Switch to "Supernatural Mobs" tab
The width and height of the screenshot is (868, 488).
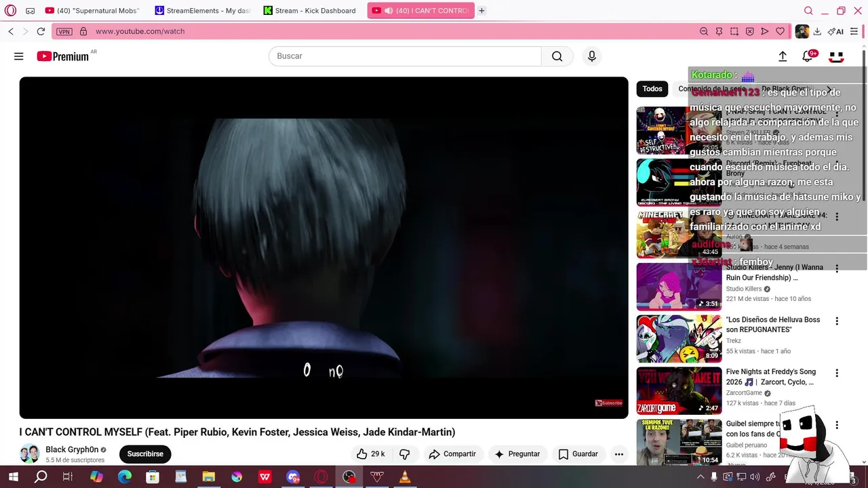tap(93, 11)
